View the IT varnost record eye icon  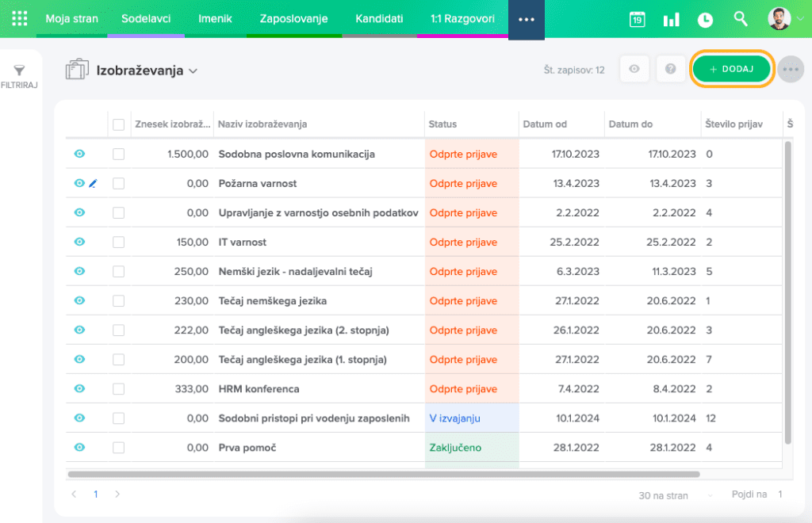79,242
